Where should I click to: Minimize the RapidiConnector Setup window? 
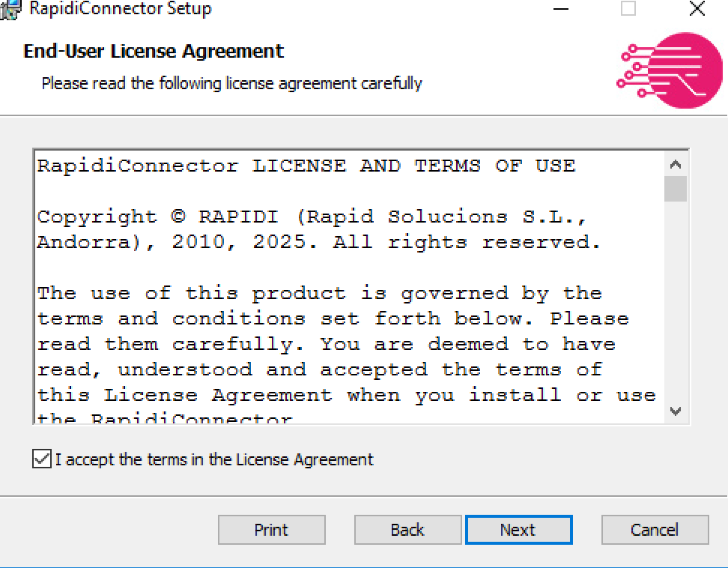tap(561, 9)
